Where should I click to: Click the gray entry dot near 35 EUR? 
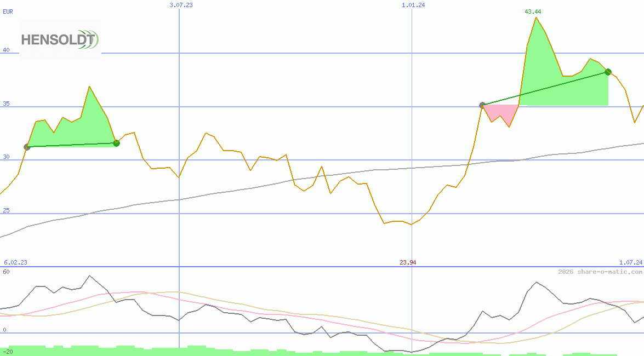click(x=482, y=105)
